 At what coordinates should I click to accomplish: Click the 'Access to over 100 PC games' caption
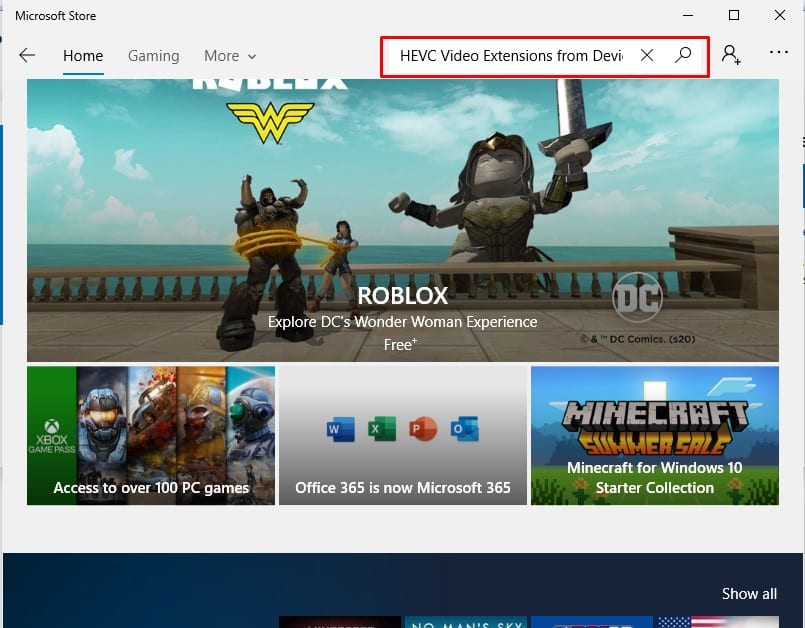point(151,488)
